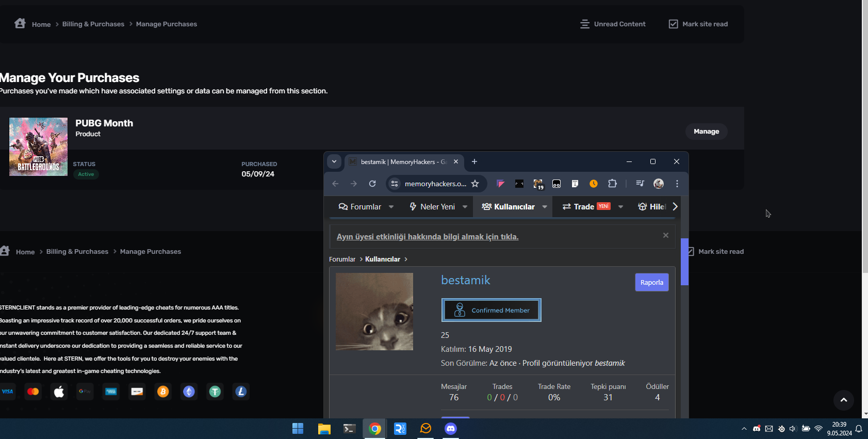Open the extension showing badge 19
868x439 pixels.
point(538,184)
